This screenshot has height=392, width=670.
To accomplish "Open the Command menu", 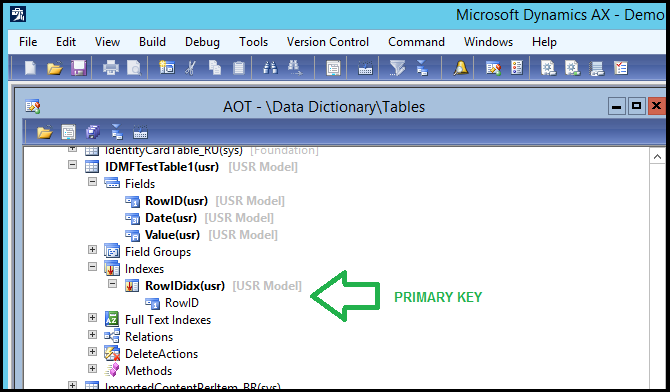I will coord(416,42).
